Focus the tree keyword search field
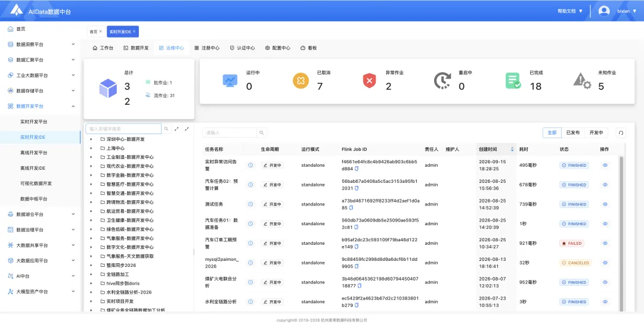This screenshot has width=644, height=327. 123,129
